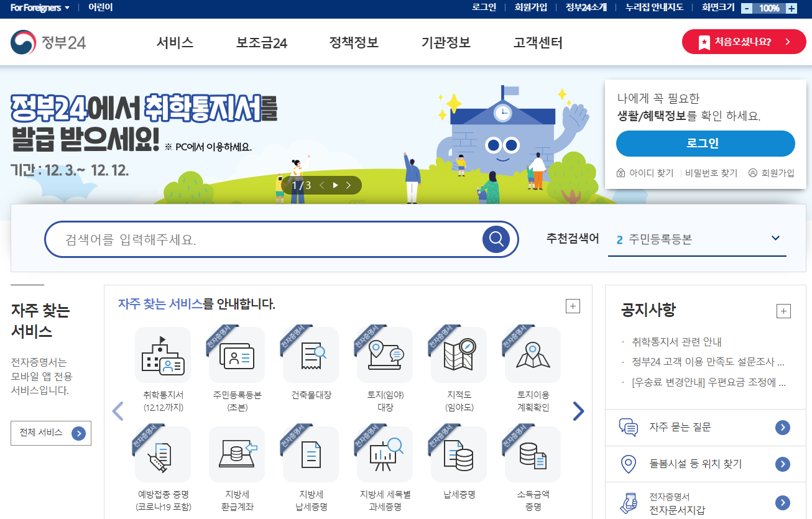Image resolution: width=812 pixels, height=519 pixels.
Task: Select recommended keyword 주민등록등본
Action: 660,239
